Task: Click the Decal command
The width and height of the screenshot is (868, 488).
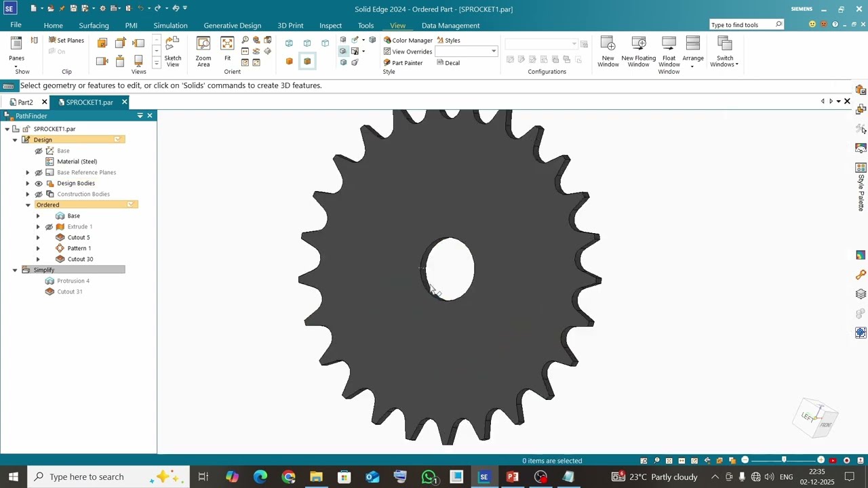Action: 448,63
